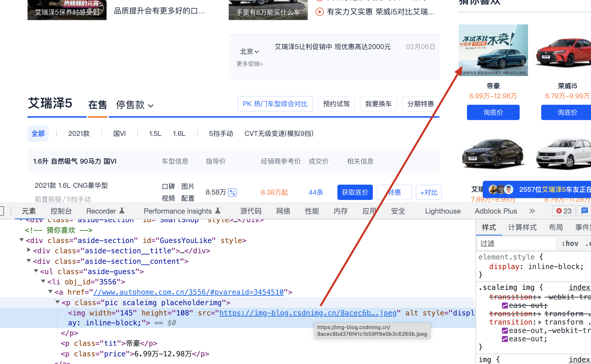Click the 预约试驾 button

pyautogui.click(x=336, y=104)
